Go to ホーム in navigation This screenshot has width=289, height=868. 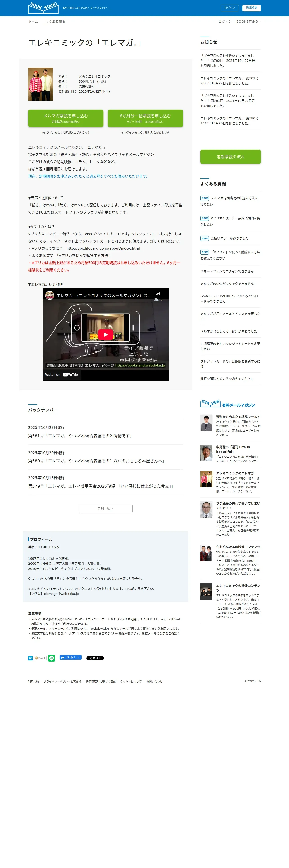click(x=33, y=22)
